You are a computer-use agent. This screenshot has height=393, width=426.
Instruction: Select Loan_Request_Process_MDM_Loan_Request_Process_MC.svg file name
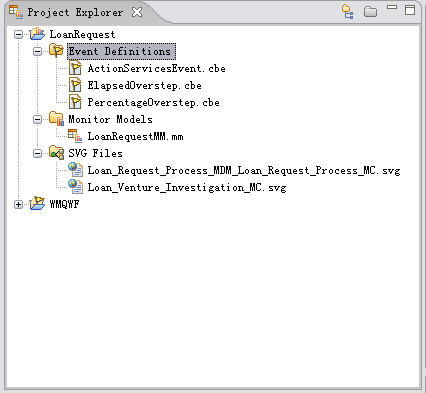[x=244, y=170]
